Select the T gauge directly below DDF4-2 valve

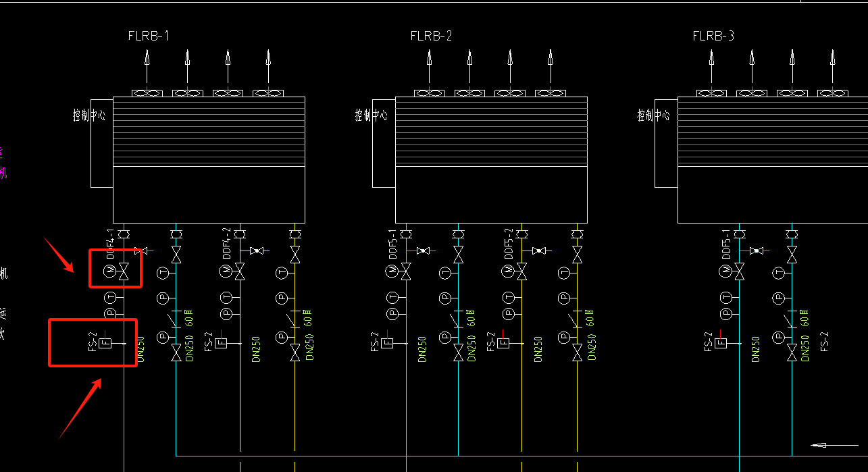pyautogui.click(x=226, y=297)
